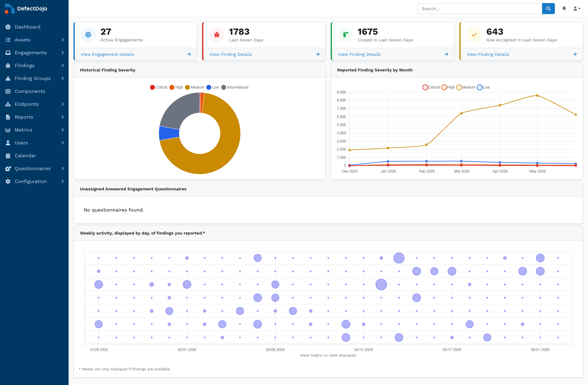Click the notifications bell icon
Image resolution: width=588 pixels, height=385 pixels.
click(x=564, y=9)
